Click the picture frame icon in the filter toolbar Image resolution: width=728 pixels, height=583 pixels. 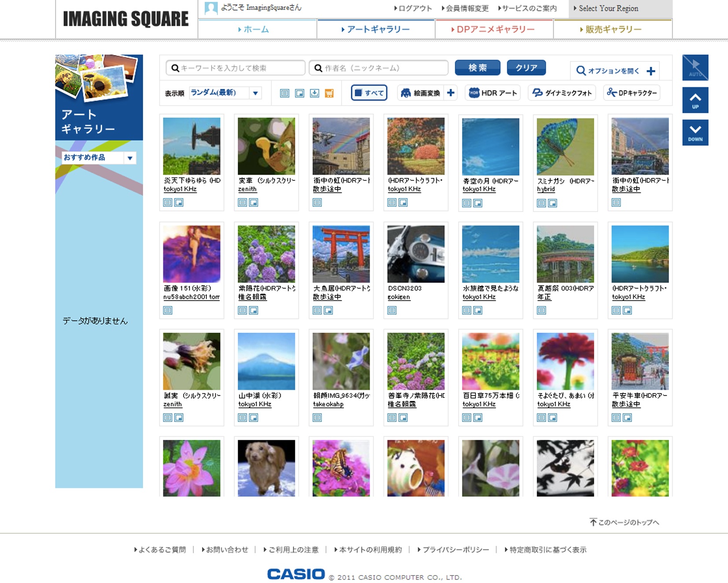pos(300,93)
